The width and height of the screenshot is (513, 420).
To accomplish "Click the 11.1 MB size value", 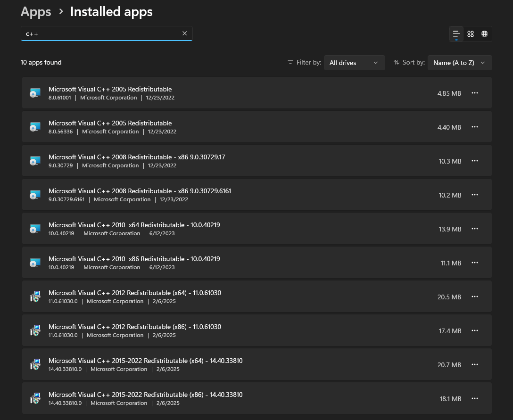I will (451, 264).
